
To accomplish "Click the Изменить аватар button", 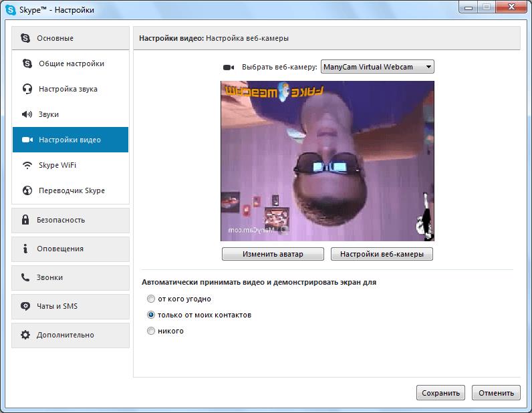I will point(273,254).
